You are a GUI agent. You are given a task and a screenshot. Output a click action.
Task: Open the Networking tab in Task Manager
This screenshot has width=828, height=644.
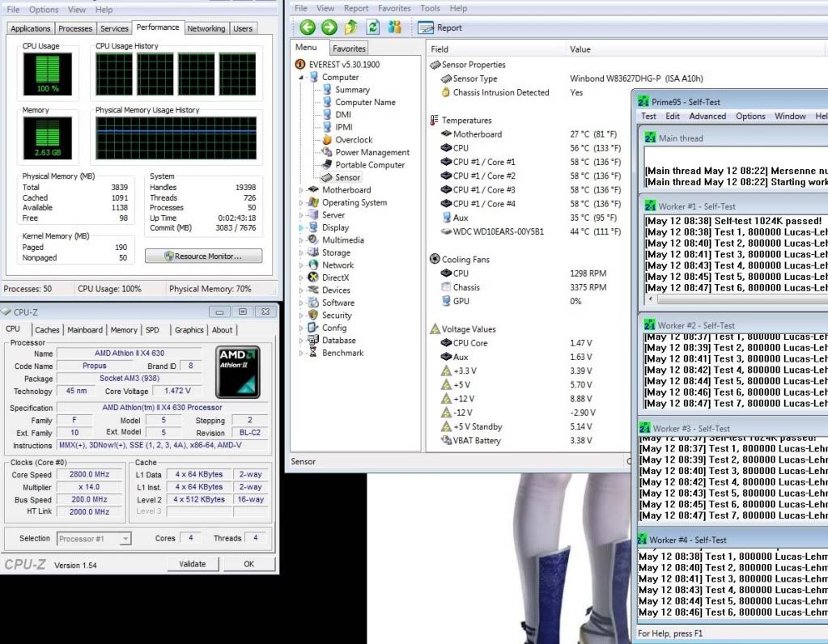tap(206, 28)
